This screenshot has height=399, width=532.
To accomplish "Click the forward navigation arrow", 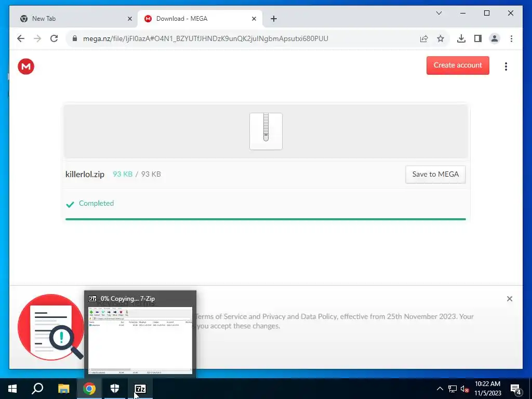I will click(x=37, y=38).
